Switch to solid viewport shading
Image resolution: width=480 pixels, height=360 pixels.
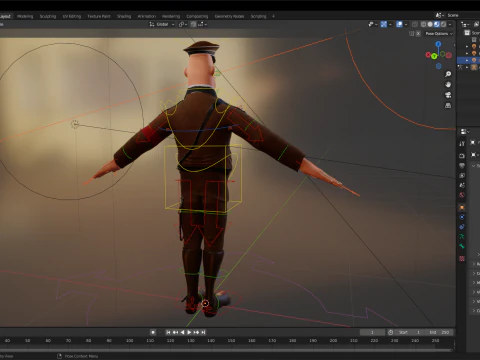coord(430,24)
